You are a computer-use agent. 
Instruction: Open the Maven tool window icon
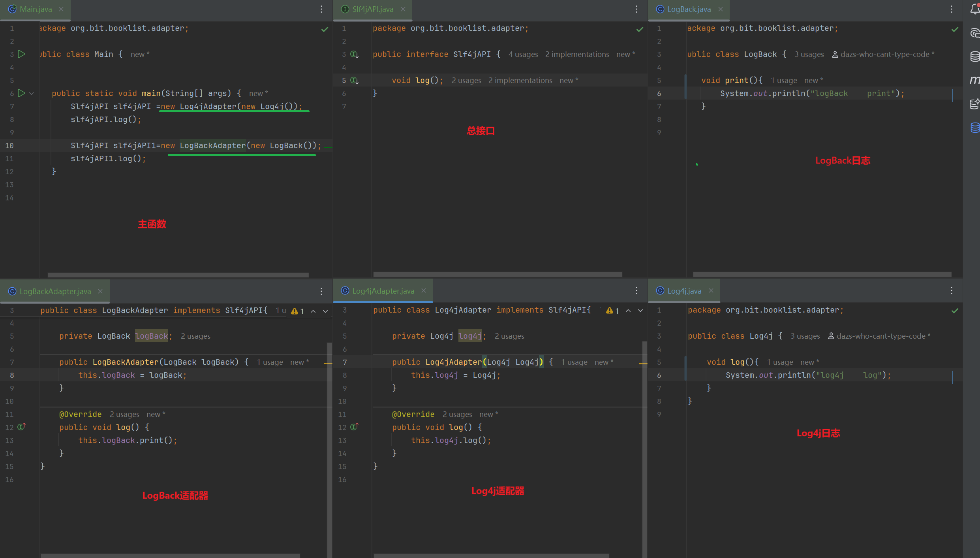coord(974,80)
